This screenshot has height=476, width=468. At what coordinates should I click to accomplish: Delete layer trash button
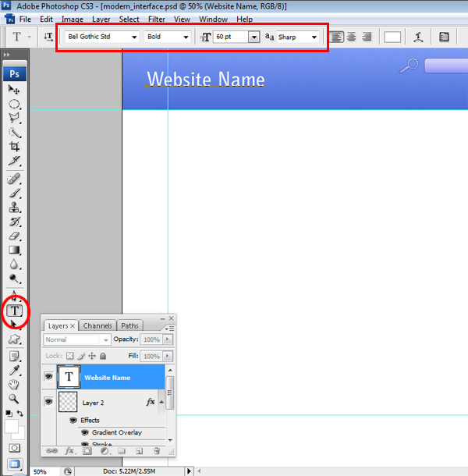pyautogui.click(x=157, y=451)
